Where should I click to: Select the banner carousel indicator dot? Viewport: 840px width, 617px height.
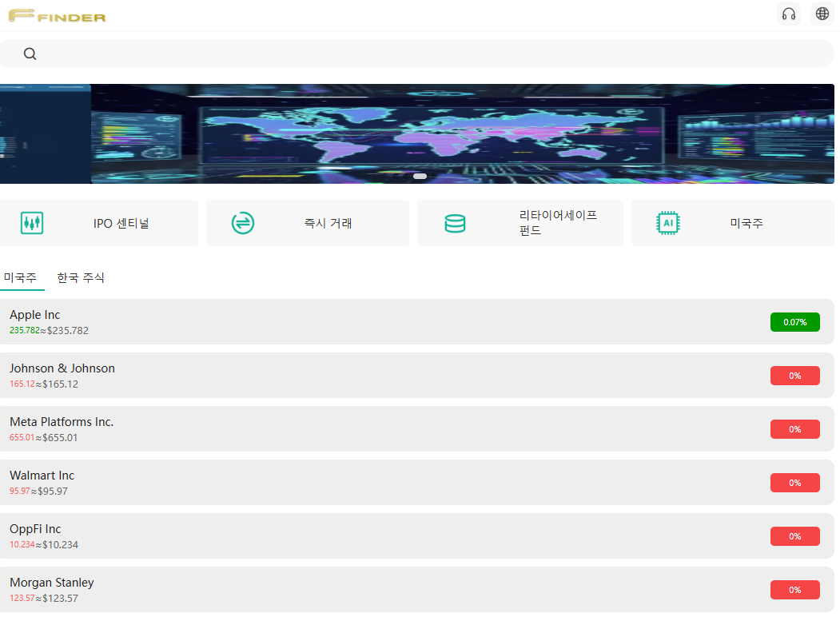click(420, 176)
